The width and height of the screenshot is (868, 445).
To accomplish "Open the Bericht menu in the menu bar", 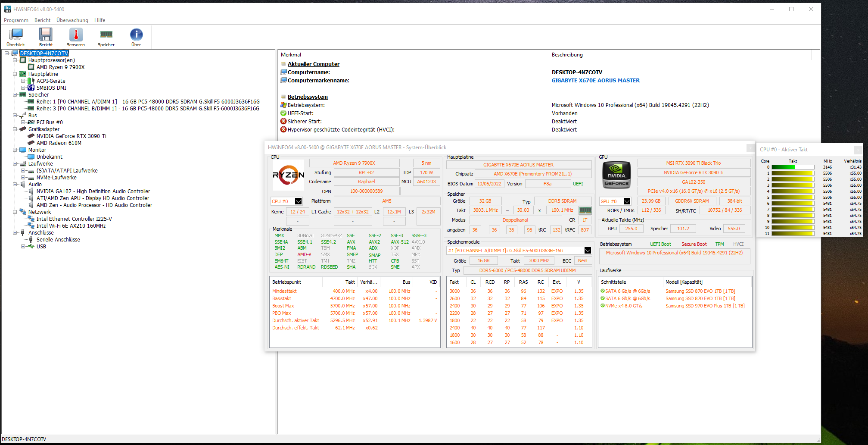I will coord(42,20).
